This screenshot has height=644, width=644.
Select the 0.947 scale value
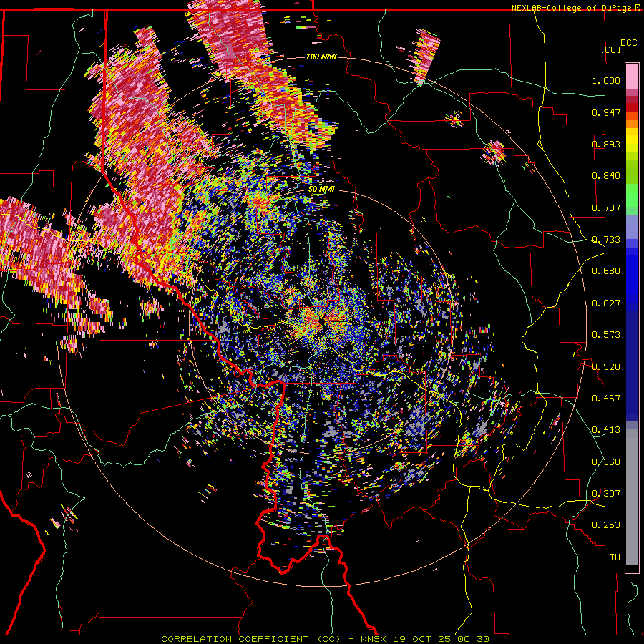(606, 112)
